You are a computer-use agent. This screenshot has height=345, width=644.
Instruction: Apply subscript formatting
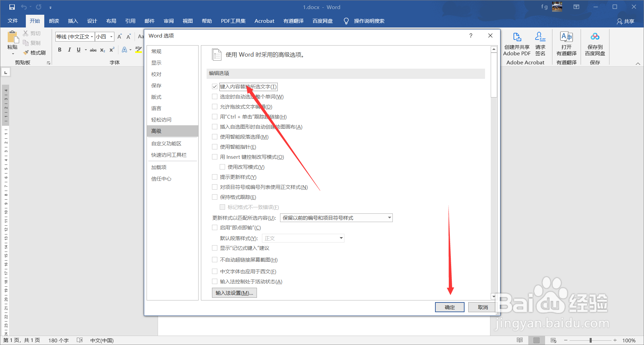pos(102,50)
